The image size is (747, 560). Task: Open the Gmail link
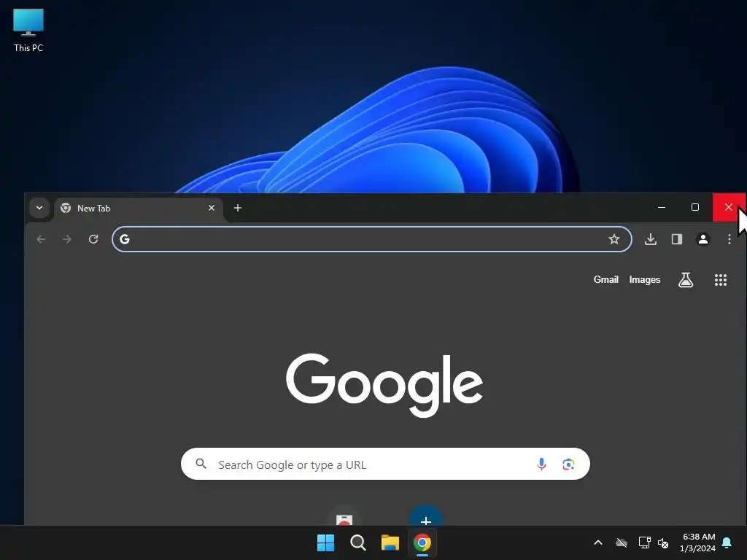[606, 279]
